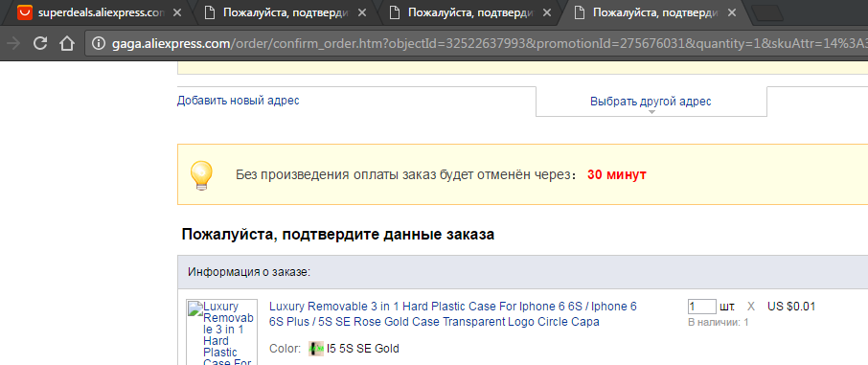
Task: Click the lightbulb hint icon
Action: (201, 175)
